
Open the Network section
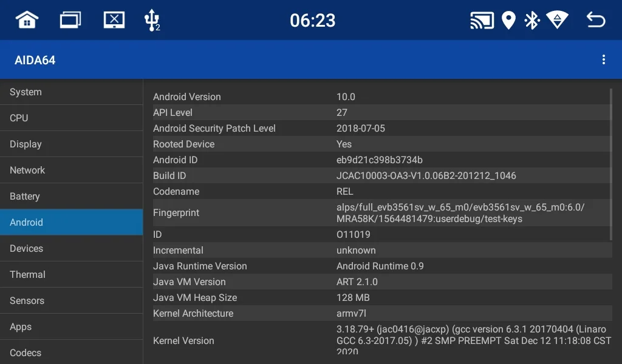(72, 170)
